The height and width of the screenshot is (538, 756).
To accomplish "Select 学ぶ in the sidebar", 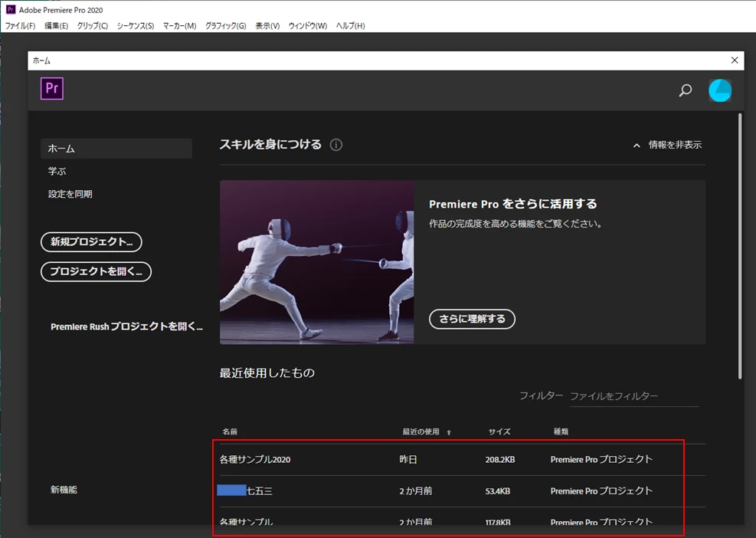I will (57, 172).
